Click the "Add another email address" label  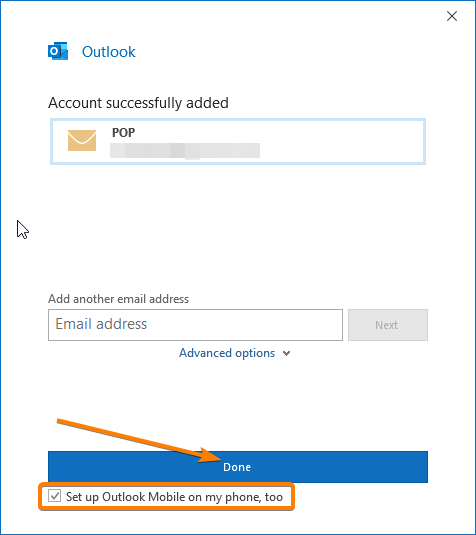coord(118,299)
